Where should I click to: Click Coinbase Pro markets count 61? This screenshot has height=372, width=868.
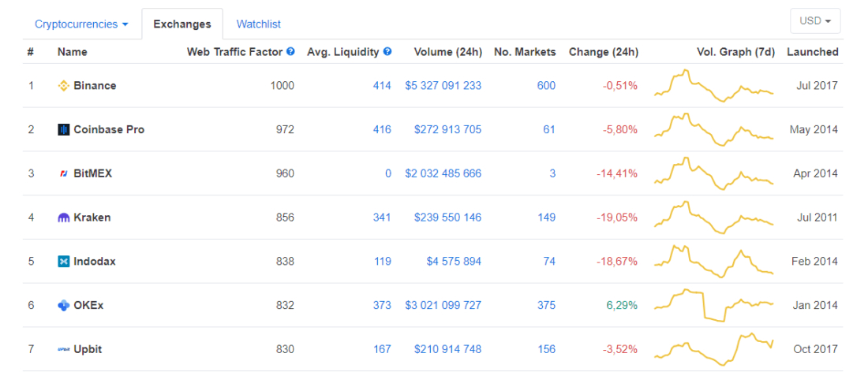549,129
